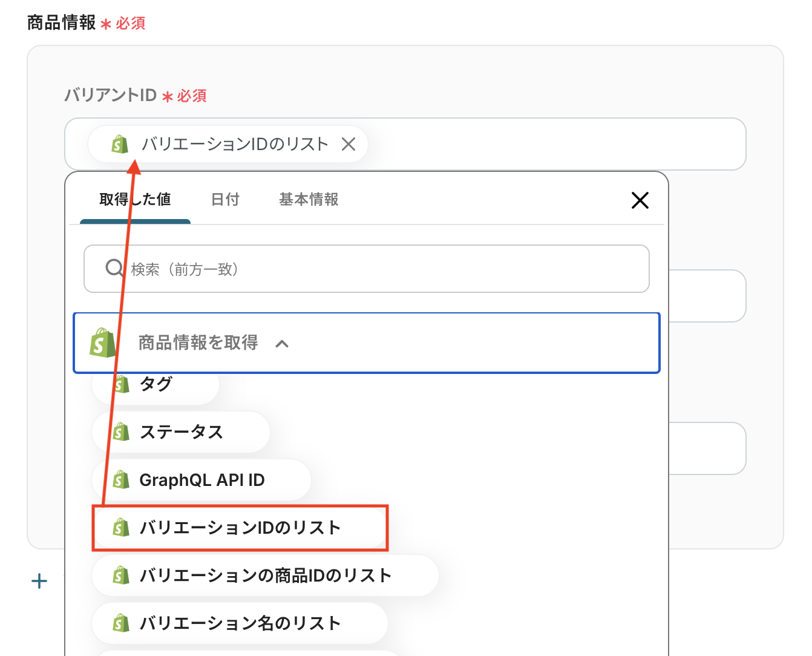Click the search magnifier icon

pyautogui.click(x=114, y=268)
